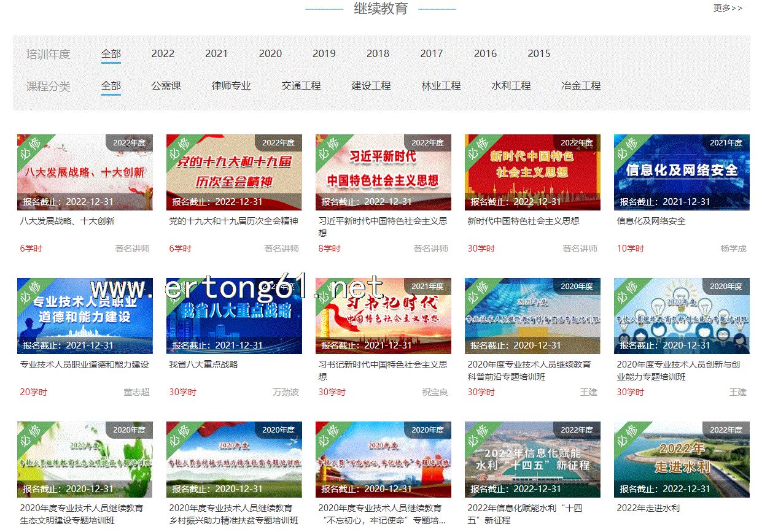Viewport: 770px width, 532px height.
Task: Click the 2020年度 生态文明建设专题培训班 thumbnail
Action: 85,459
